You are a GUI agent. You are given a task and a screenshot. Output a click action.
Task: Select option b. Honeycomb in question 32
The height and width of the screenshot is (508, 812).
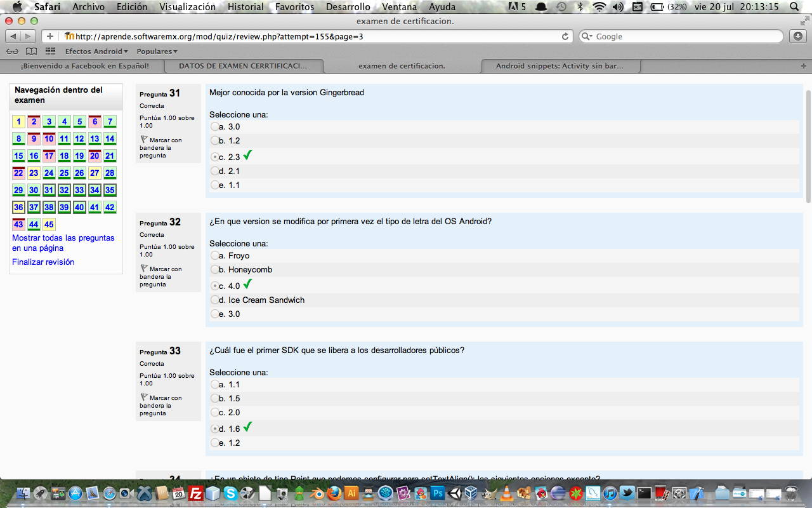(214, 269)
